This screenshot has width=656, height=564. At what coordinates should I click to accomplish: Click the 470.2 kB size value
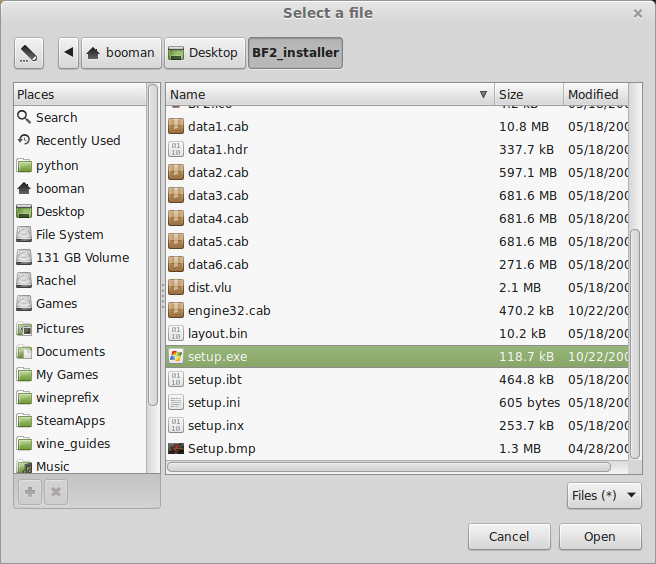click(526, 310)
